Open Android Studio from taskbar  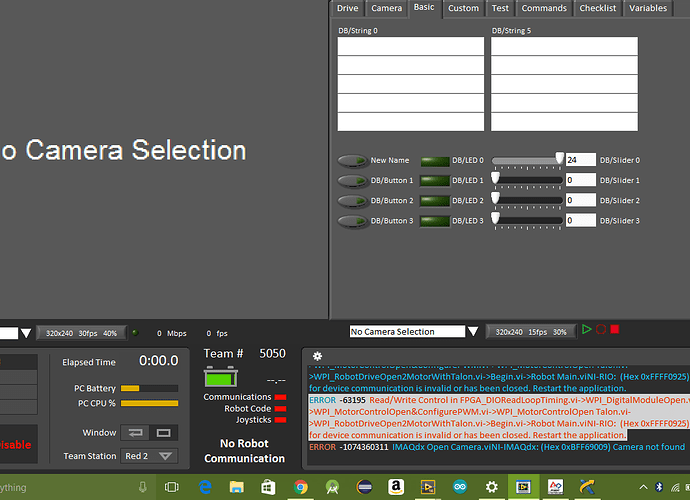pos(332,487)
